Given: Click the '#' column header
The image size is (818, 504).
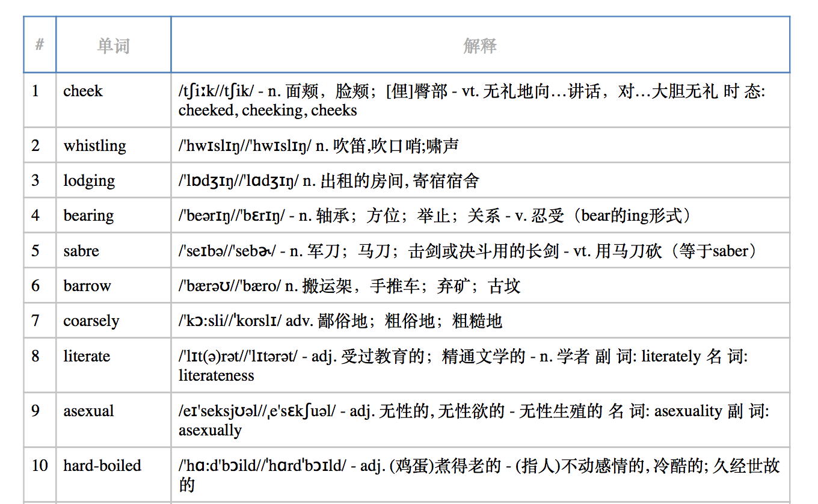Looking at the screenshot, I should 40,45.
